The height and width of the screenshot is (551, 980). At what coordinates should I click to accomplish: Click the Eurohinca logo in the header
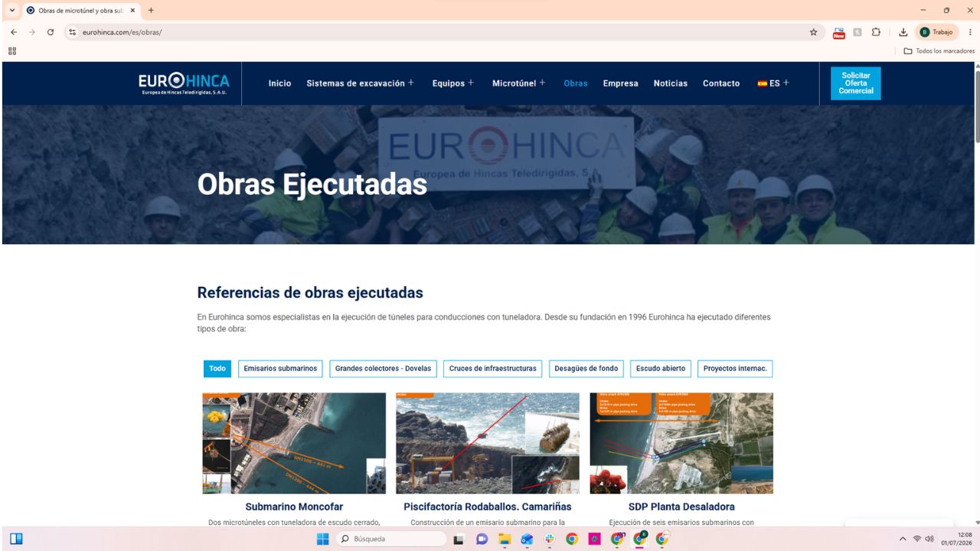click(184, 83)
